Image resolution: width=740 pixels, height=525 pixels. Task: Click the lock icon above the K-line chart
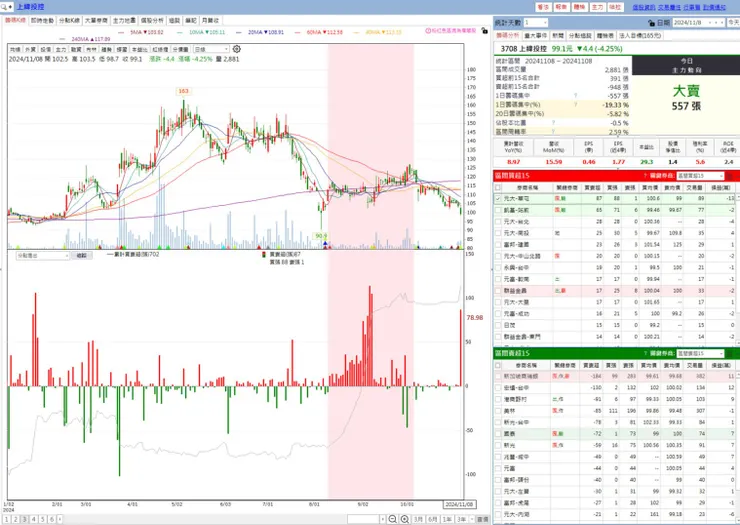click(x=484, y=31)
